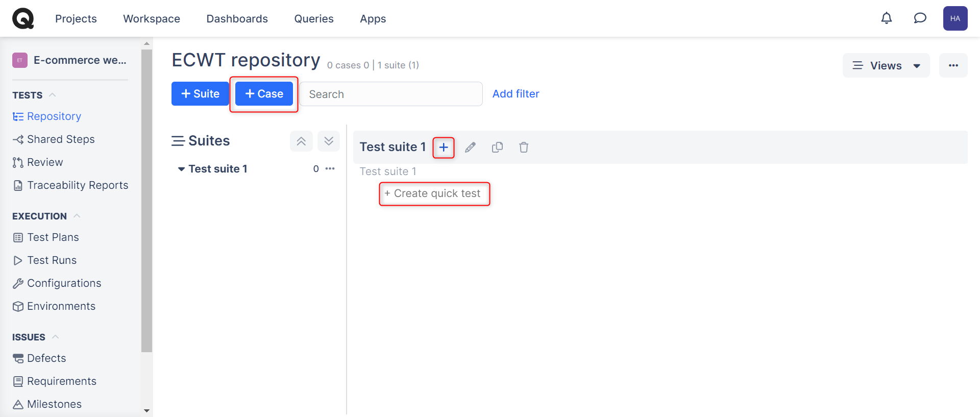Open the Views dropdown
Screen dimensions: 980x417
[x=886, y=65]
